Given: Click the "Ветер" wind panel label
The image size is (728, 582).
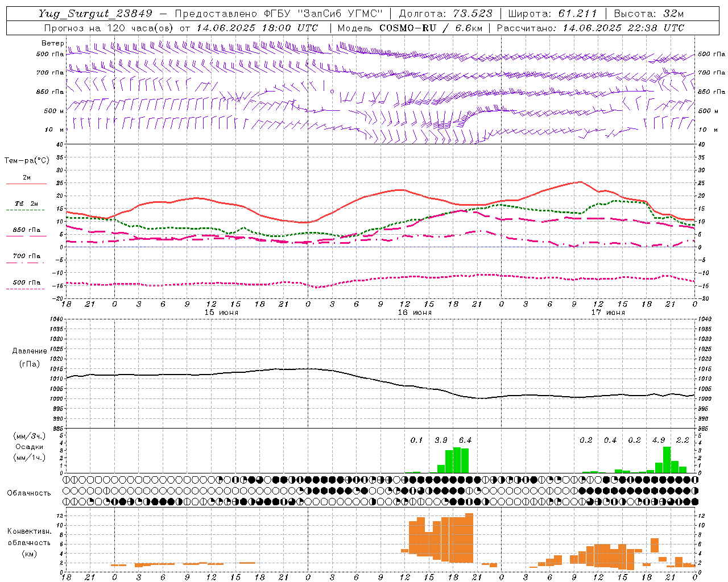Looking at the screenshot, I should click(x=53, y=43).
